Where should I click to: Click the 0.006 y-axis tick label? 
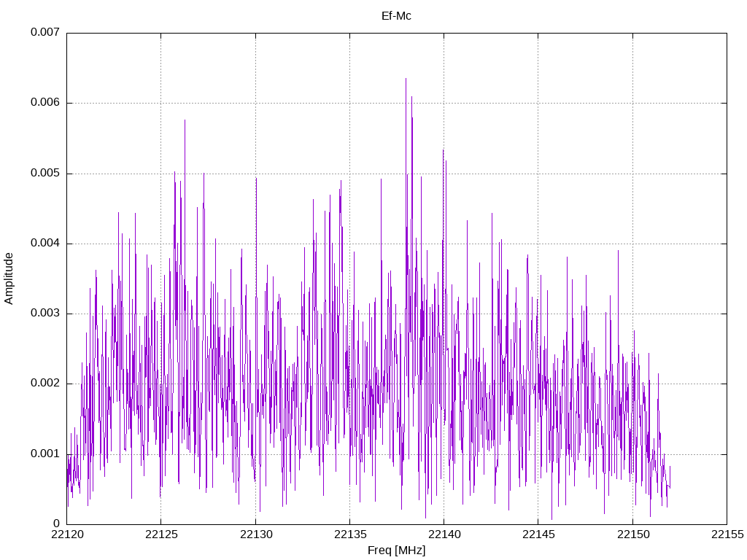(x=45, y=102)
